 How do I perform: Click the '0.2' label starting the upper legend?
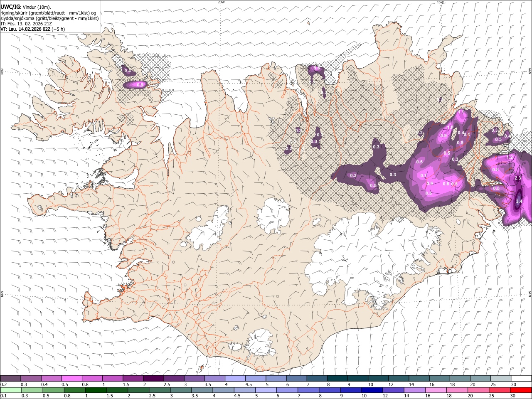point(3,384)
